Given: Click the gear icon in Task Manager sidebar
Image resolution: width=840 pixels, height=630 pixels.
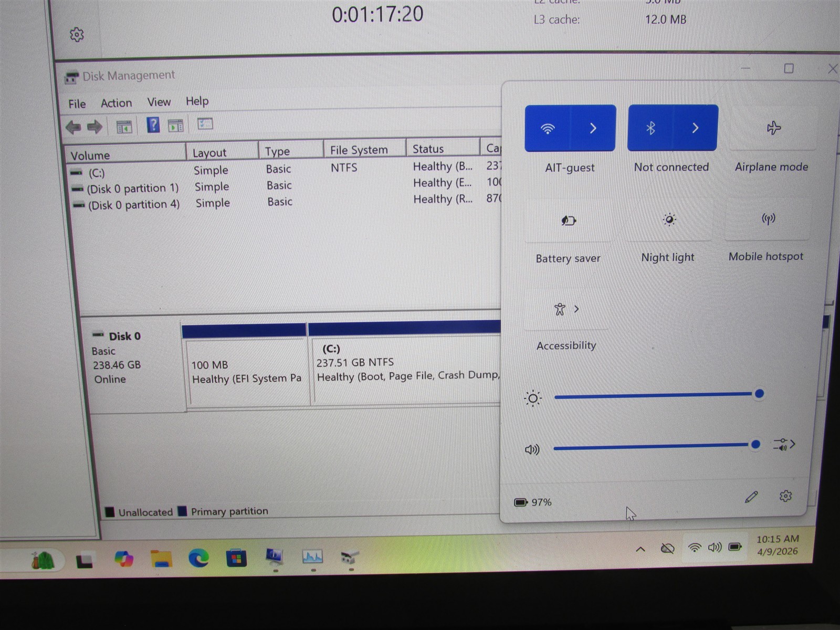Looking at the screenshot, I should 77,35.
